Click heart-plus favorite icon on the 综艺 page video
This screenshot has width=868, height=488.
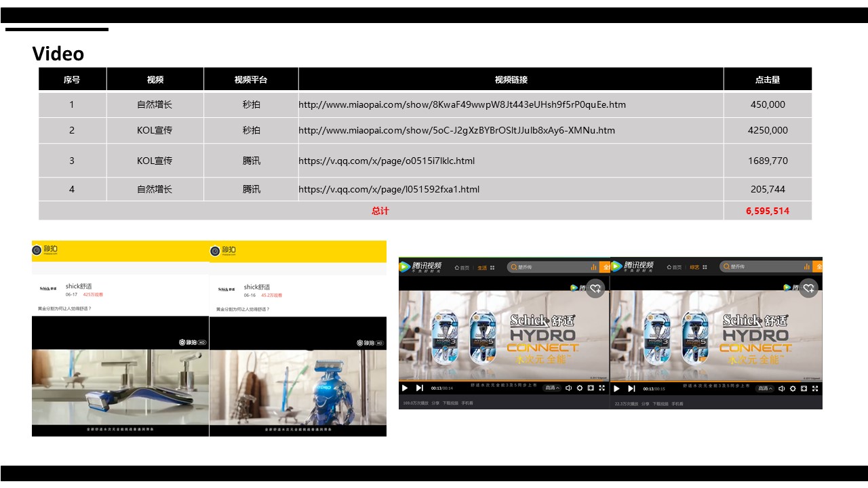click(808, 288)
